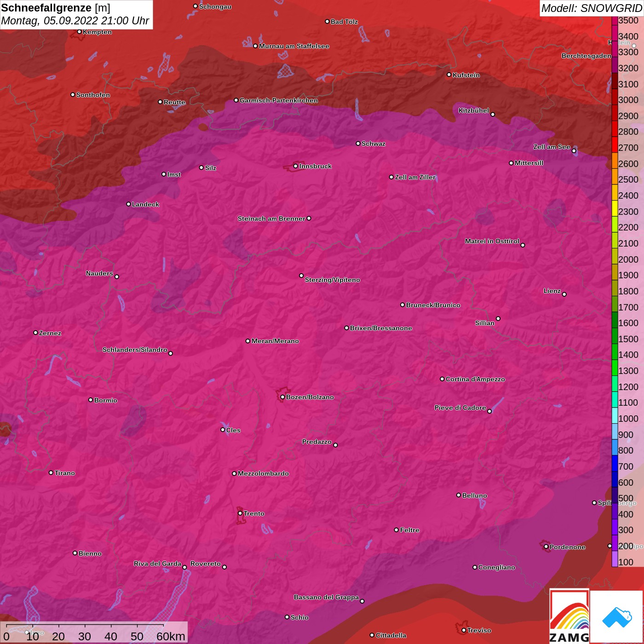644x644 pixels.
Task: Click the 'Matrei in Osttirol' label
Action: 492,241
